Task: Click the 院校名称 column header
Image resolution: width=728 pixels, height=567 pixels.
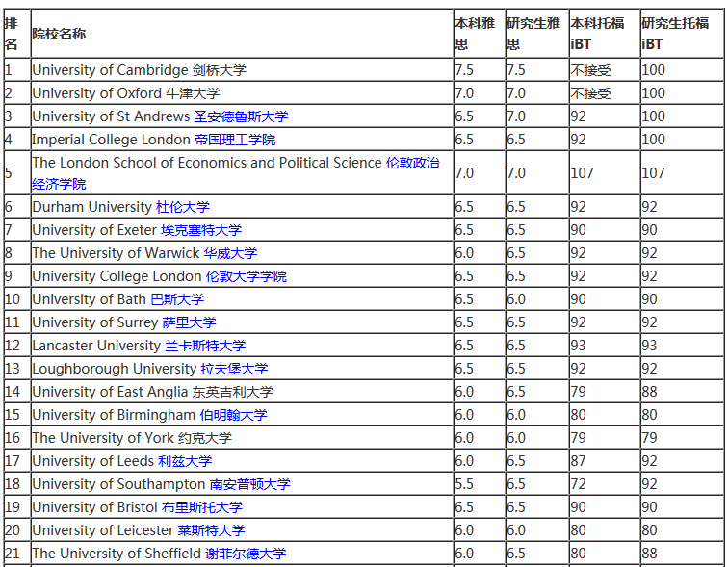Action: (242, 34)
